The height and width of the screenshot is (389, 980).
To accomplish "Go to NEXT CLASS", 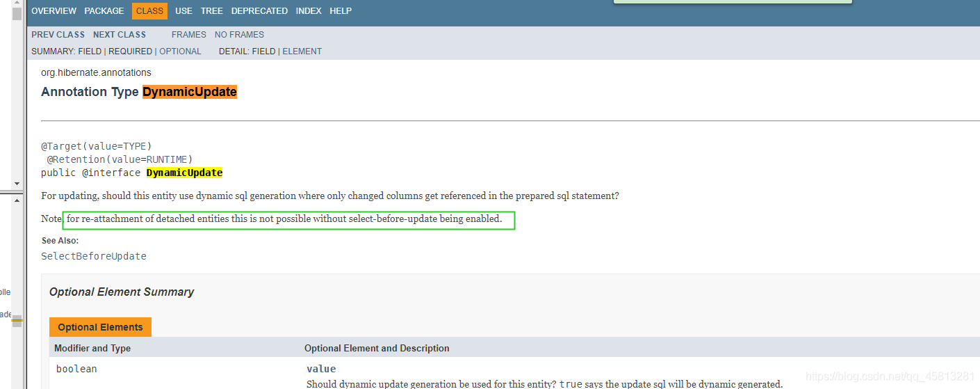I will click(x=120, y=35).
